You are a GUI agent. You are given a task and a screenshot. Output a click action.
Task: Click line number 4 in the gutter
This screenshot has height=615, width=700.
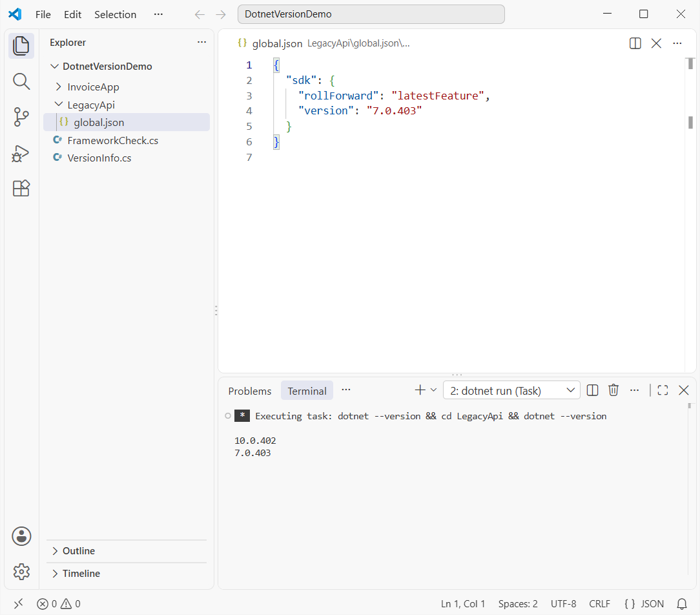click(x=249, y=110)
